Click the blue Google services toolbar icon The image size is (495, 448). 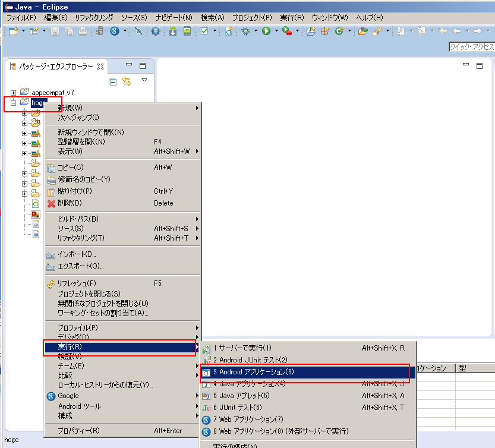(x=115, y=31)
